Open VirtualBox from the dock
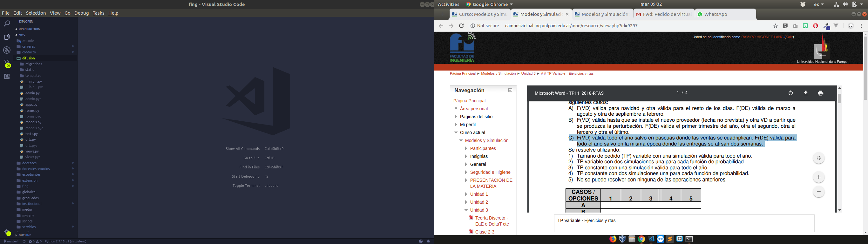The width and height of the screenshot is (868, 244). click(x=622, y=239)
